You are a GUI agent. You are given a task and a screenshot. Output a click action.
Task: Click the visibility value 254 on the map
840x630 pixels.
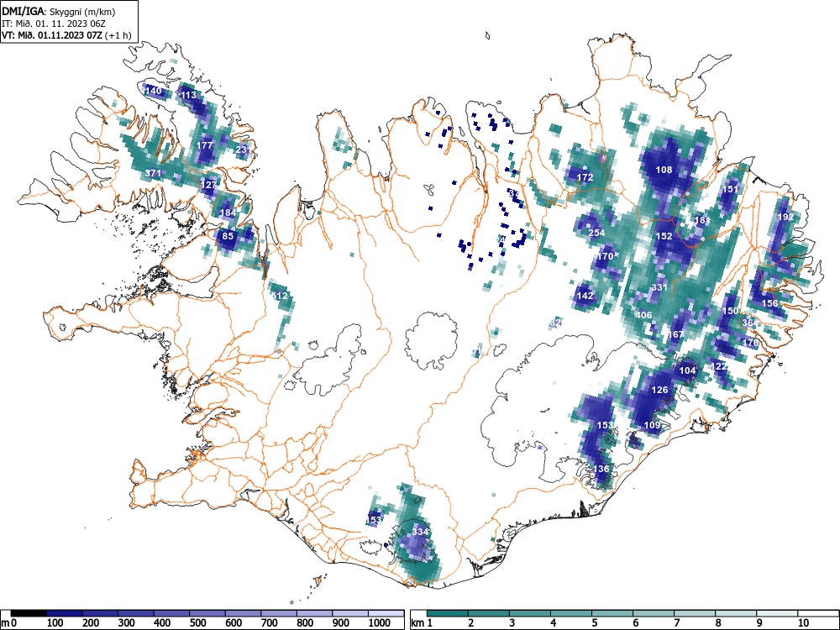[x=596, y=233]
